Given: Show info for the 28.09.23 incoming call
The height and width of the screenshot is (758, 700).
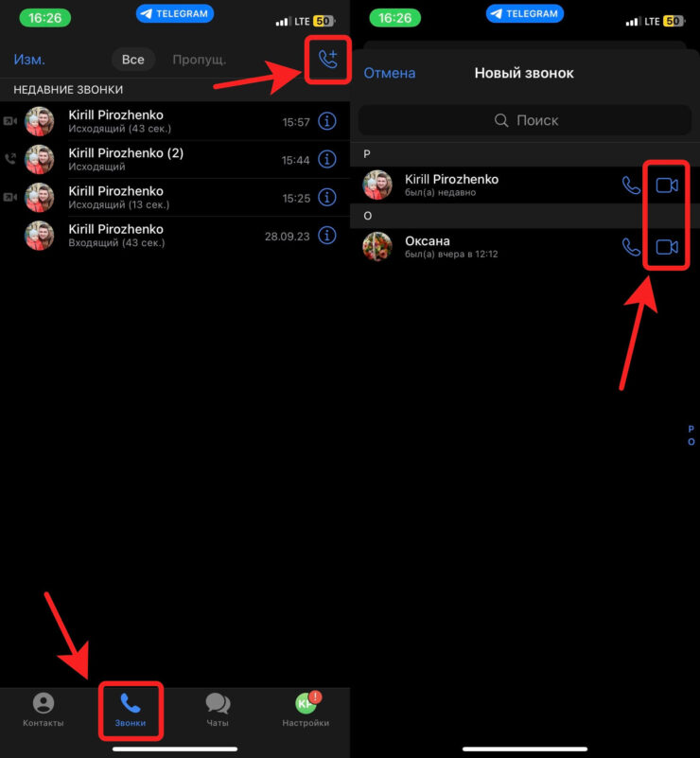Looking at the screenshot, I should pyautogui.click(x=327, y=236).
